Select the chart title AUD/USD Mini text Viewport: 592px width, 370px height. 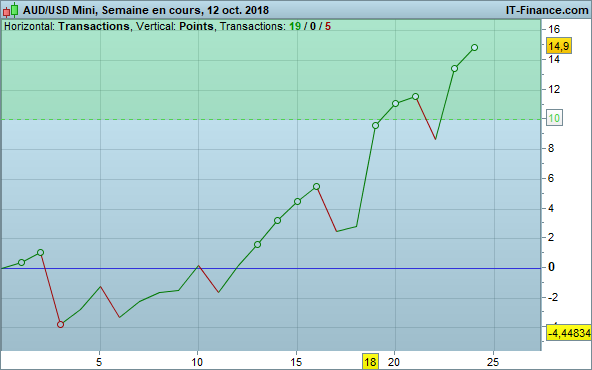pos(60,10)
